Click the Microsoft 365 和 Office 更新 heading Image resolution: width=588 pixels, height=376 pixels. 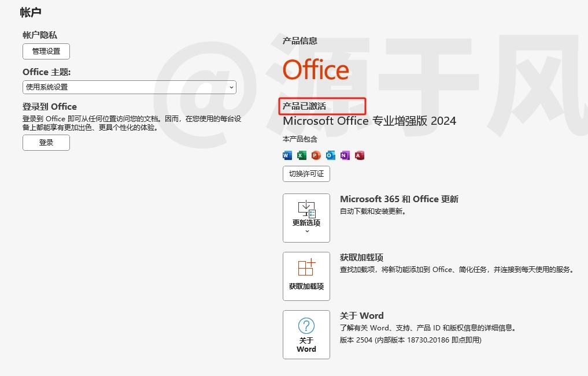click(x=399, y=199)
